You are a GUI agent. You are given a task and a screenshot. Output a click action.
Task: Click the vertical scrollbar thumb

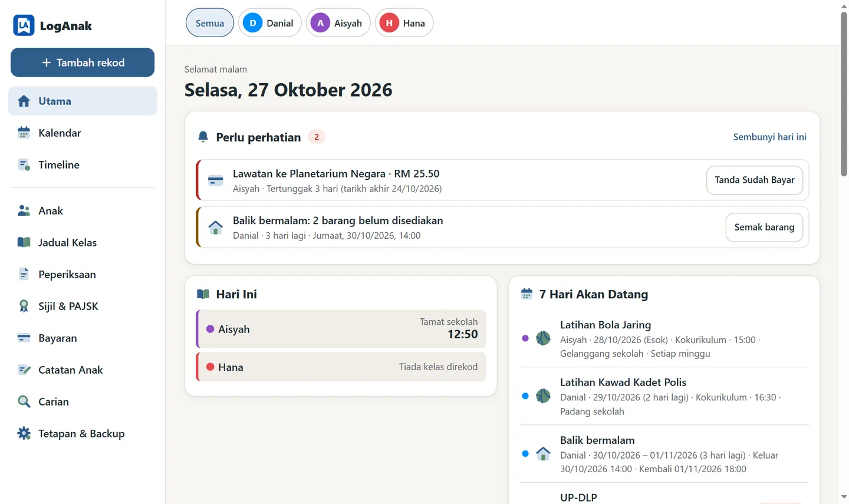844,94
